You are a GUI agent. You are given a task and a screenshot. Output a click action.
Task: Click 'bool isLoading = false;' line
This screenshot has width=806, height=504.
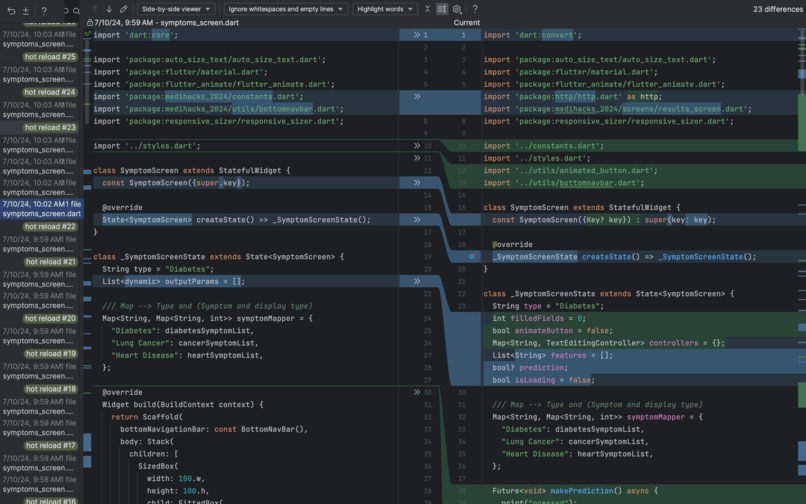(x=543, y=380)
